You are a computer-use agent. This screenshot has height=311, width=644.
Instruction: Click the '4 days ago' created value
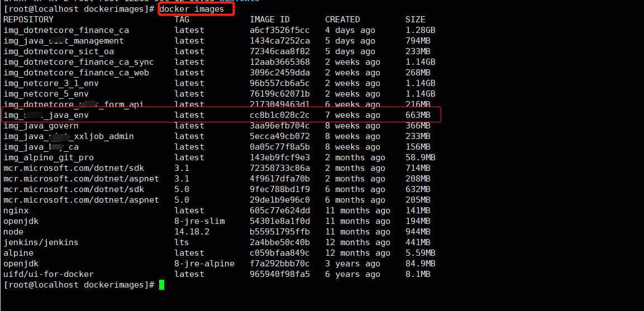350,30
